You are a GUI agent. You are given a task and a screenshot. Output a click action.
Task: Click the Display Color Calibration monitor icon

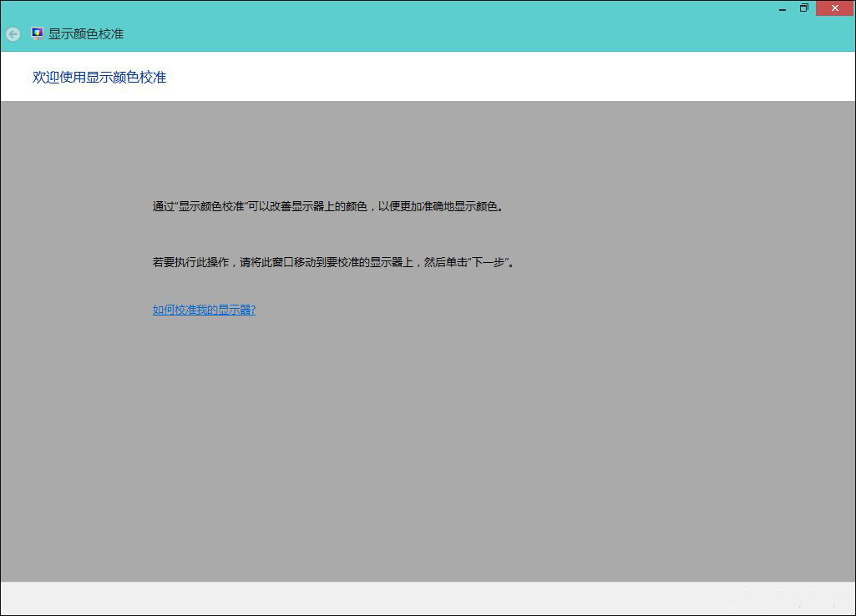click(37, 34)
